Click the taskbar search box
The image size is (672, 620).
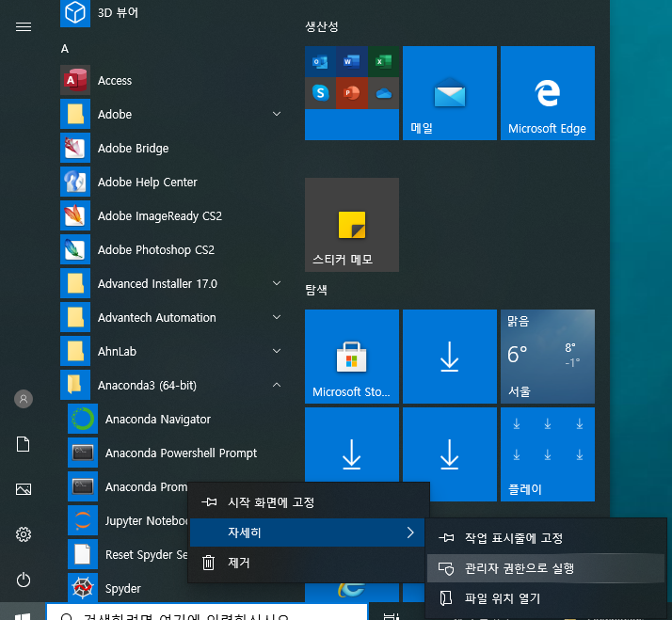207,613
